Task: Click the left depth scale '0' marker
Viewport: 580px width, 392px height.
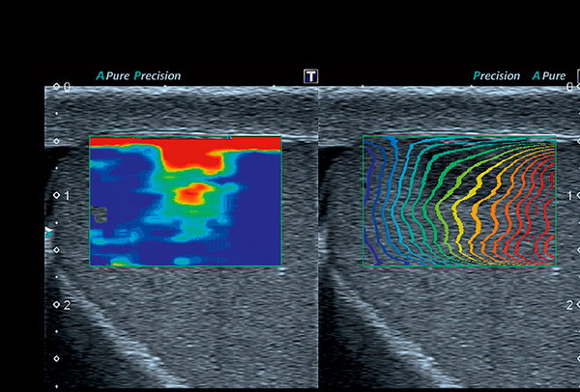Action: pos(62,87)
